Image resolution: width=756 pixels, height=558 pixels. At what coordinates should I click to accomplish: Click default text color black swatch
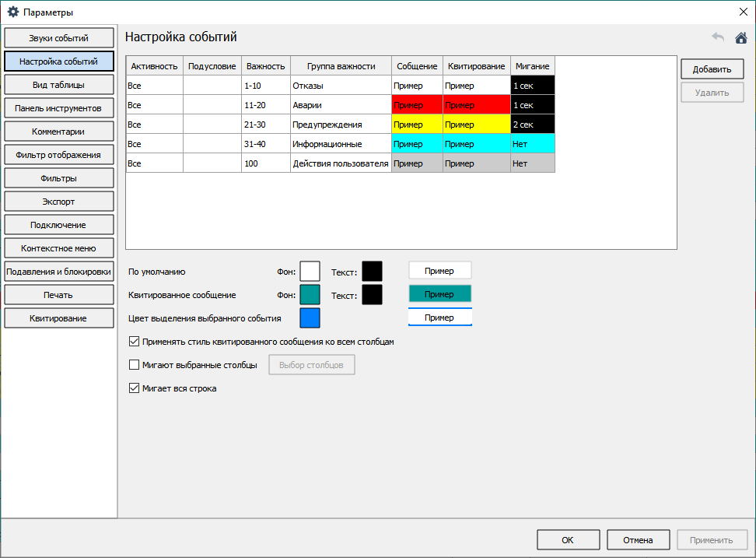(372, 271)
